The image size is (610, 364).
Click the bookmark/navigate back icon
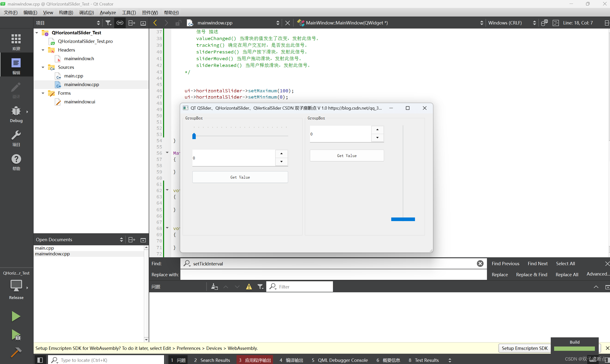(x=157, y=23)
